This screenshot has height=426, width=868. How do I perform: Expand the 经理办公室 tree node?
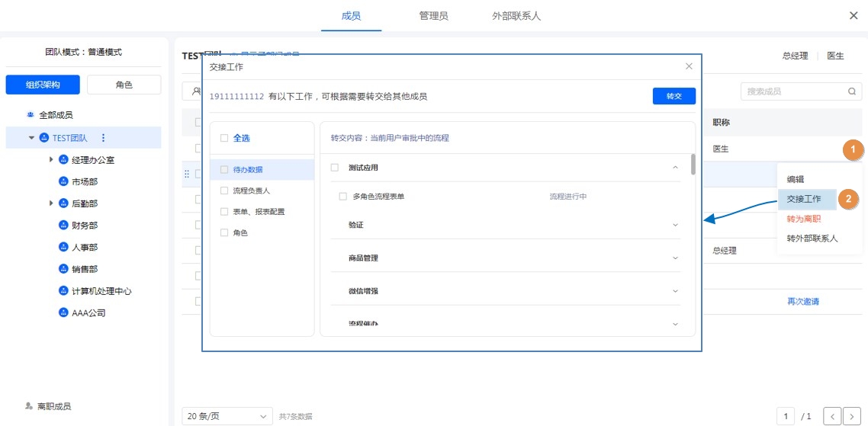pos(51,160)
